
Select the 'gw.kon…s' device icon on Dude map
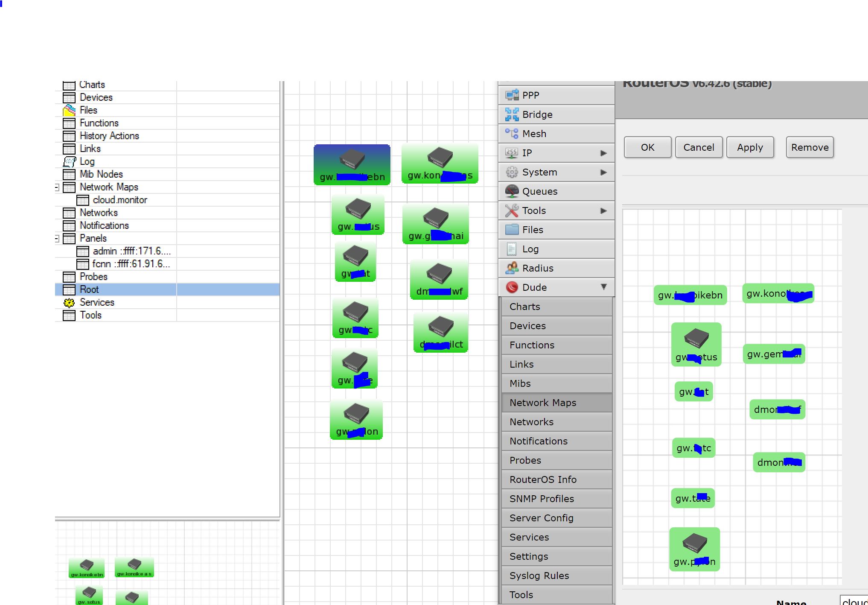[440, 163]
